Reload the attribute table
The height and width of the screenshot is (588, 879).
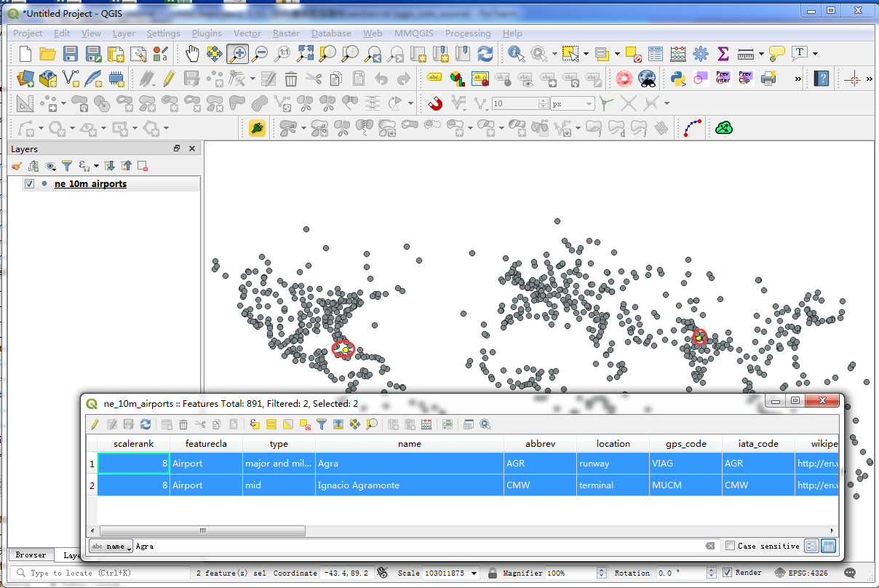click(x=146, y=424)
